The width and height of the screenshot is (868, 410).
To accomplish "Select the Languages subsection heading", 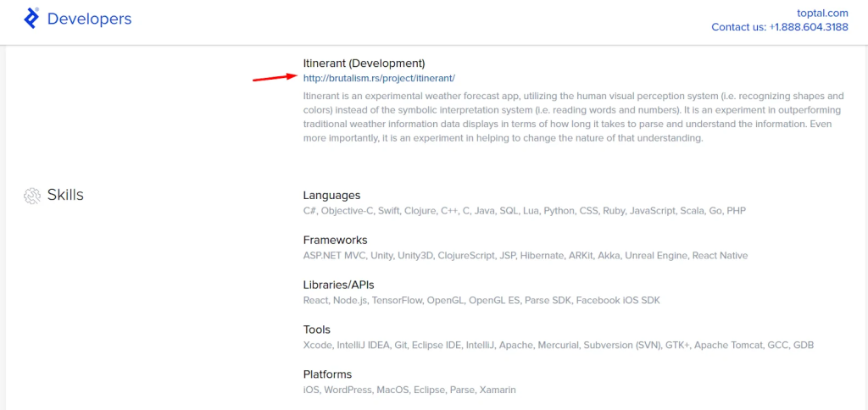I will (x=331, y=195).
